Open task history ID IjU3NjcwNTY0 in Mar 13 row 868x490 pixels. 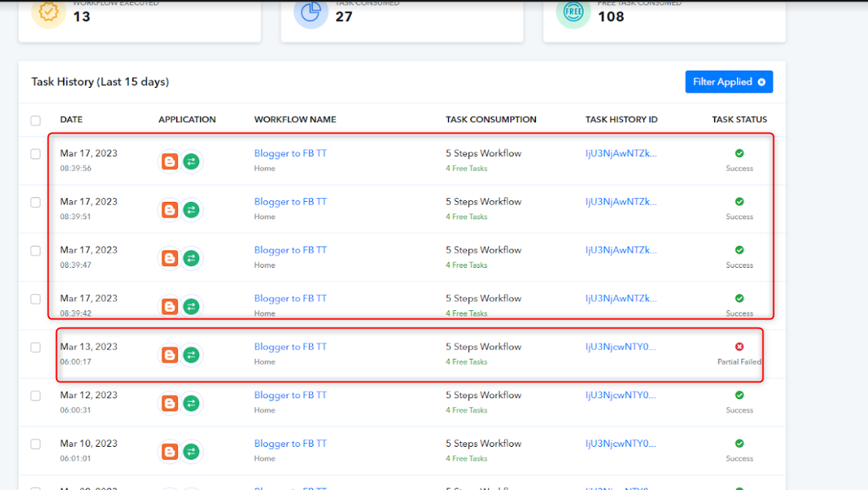(x=621, y=347)
